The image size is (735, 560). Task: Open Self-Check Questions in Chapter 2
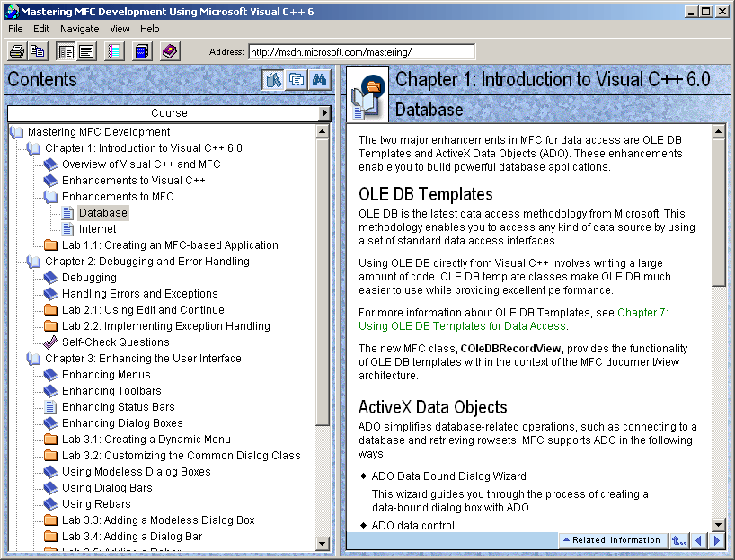tap(116, 342)
